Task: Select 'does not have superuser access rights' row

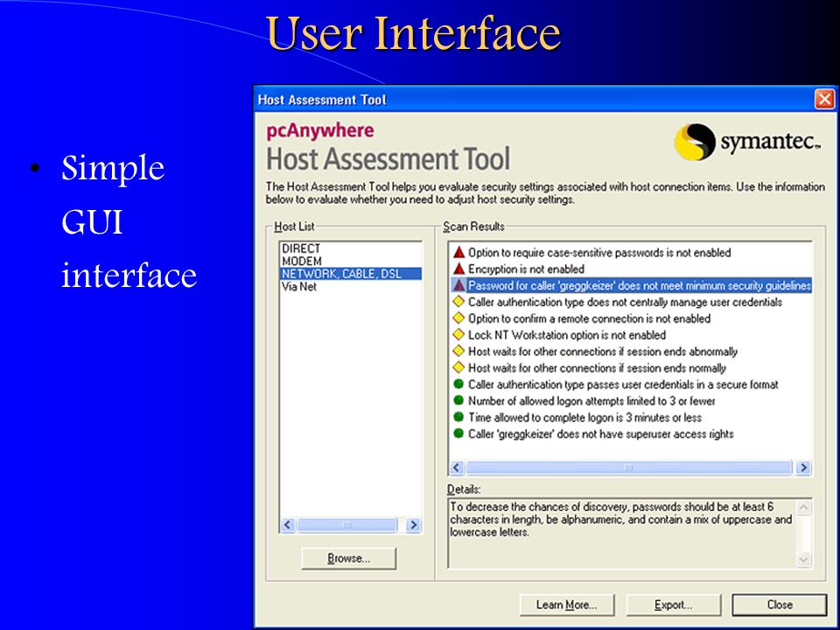Action: point(600,434)
